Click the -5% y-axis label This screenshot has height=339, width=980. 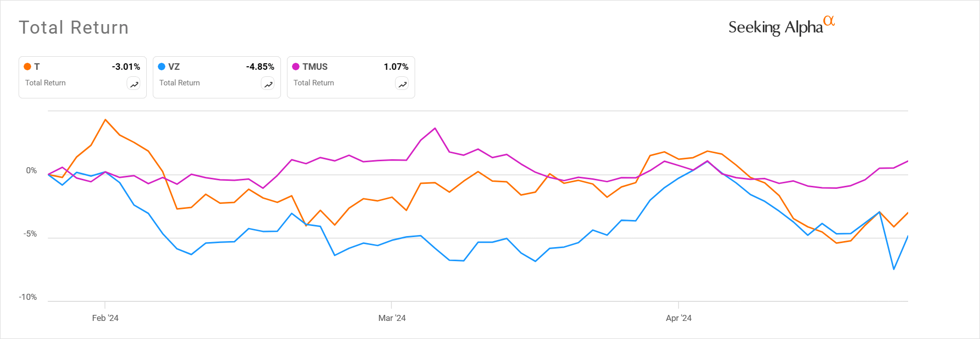tap(30, 234)
